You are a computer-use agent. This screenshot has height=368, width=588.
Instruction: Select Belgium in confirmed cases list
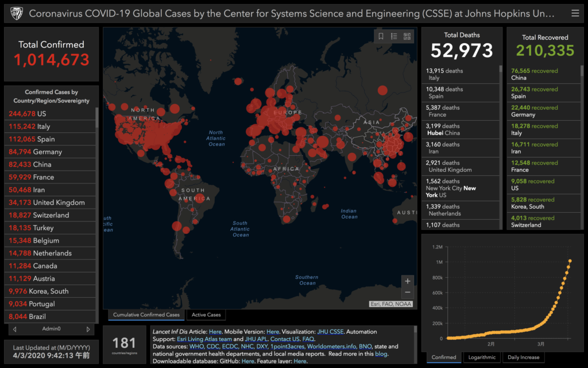pos(50,241)
